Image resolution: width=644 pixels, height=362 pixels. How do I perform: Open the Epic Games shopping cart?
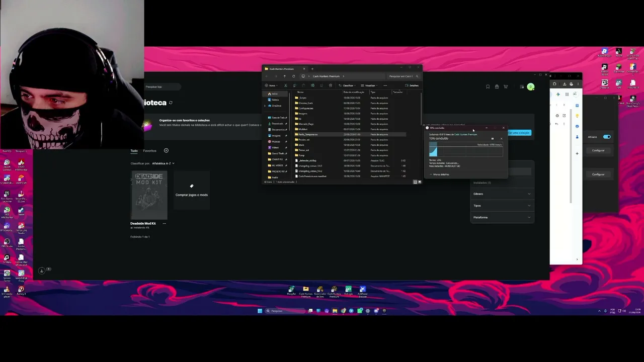pos(506,87)
